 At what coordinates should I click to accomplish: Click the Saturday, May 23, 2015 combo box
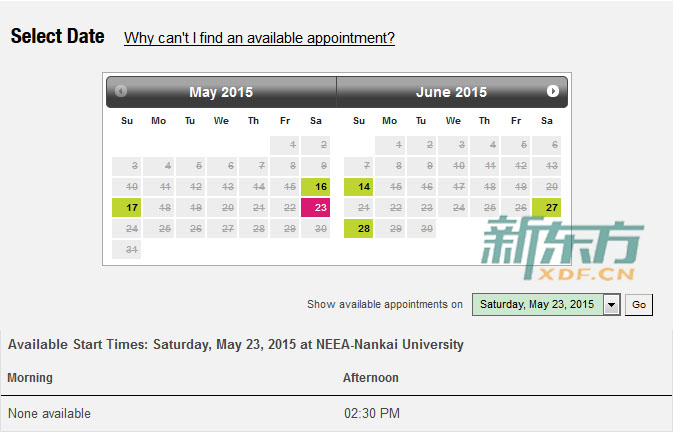click(546, 305)
